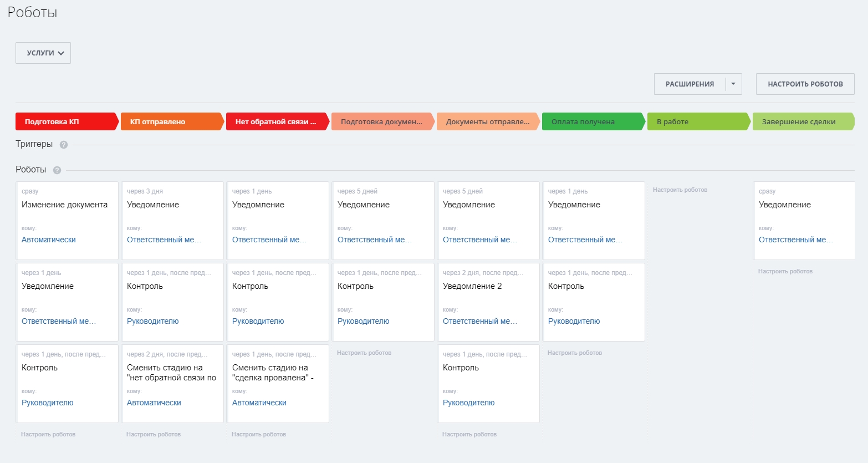The image size is (868, 463).
Task: Select the Нет обратной связи stage
Action: click(x=277, y=122)
